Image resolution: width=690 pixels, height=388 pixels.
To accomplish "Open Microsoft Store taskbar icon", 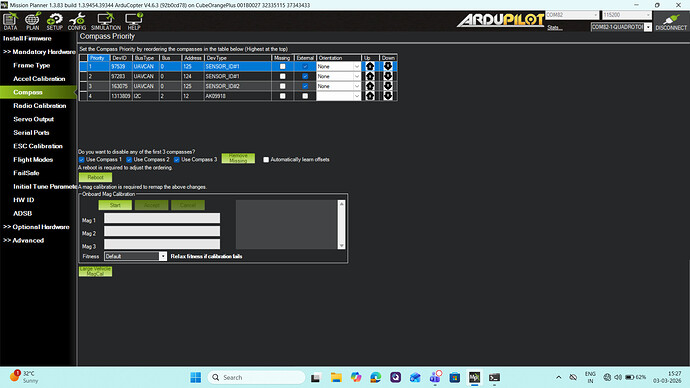I will tap(455, 377).
